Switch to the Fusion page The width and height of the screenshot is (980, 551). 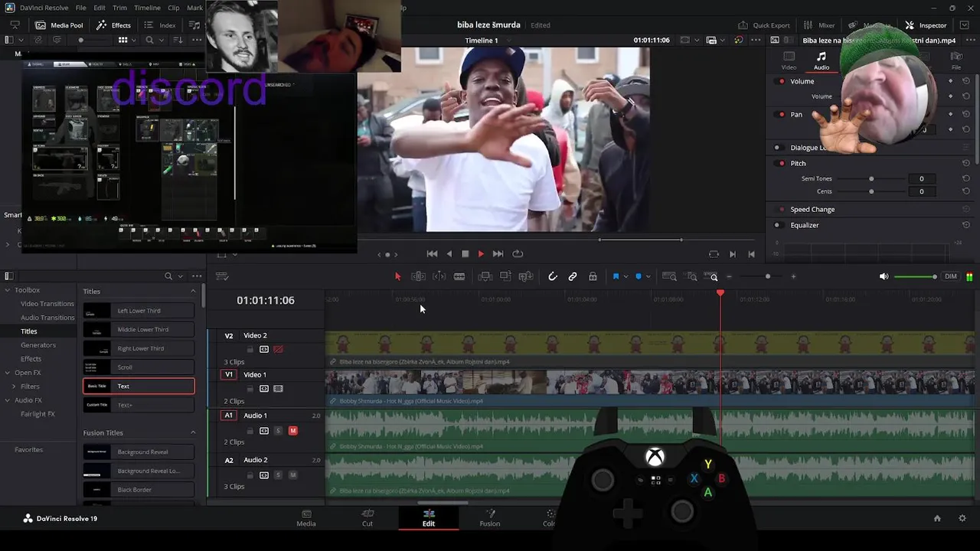(490, 518)
